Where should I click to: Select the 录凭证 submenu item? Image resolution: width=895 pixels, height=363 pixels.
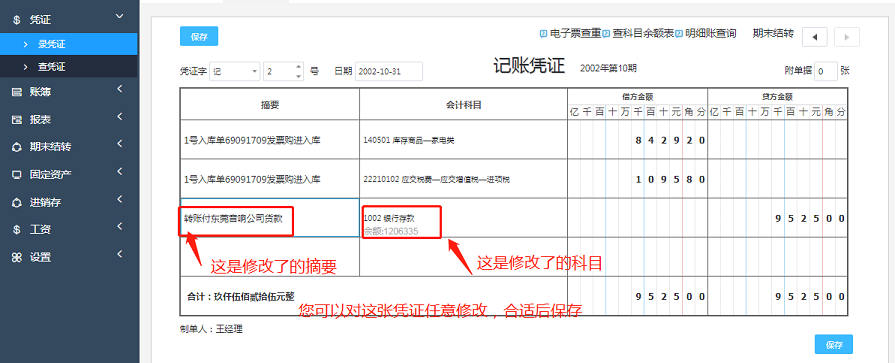pyautogui.click(x=68, y=44)
